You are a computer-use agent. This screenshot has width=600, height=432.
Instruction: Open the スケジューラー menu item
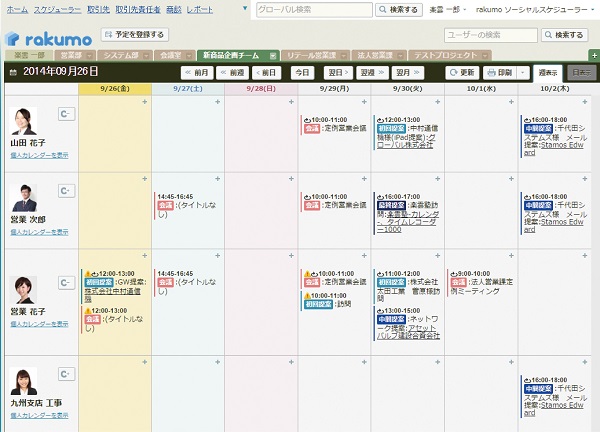[x=58, y=8]
